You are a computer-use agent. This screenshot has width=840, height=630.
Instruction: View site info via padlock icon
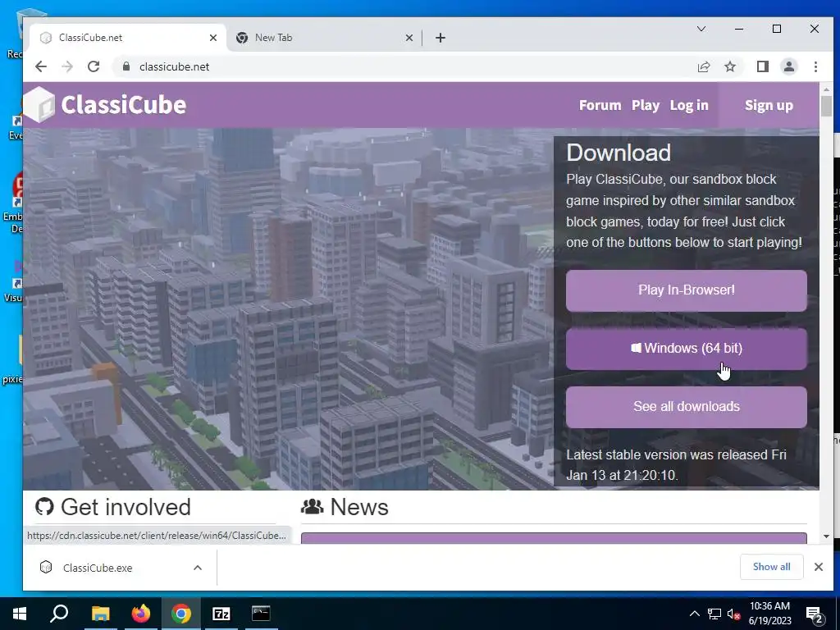126,66
